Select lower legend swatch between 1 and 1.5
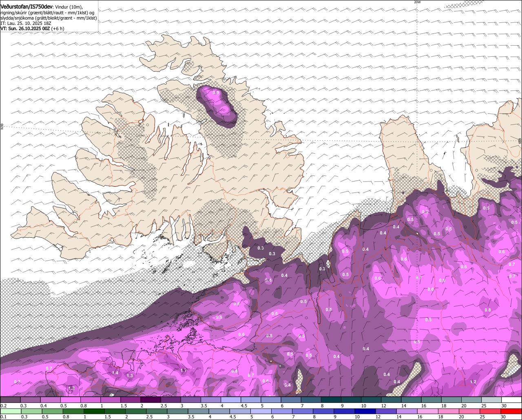This screenshot has height=420, width=522. [94, 411]
